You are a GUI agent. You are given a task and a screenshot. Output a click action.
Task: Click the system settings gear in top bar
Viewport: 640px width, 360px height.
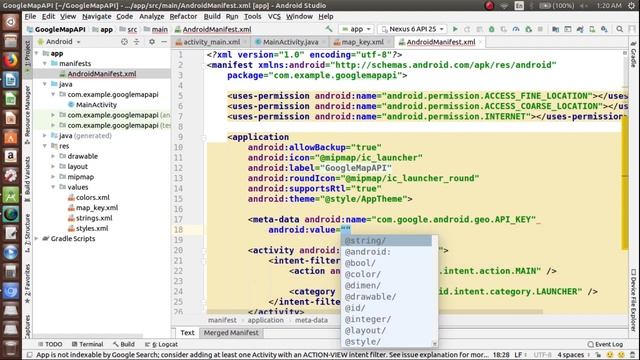click(631, 5)
